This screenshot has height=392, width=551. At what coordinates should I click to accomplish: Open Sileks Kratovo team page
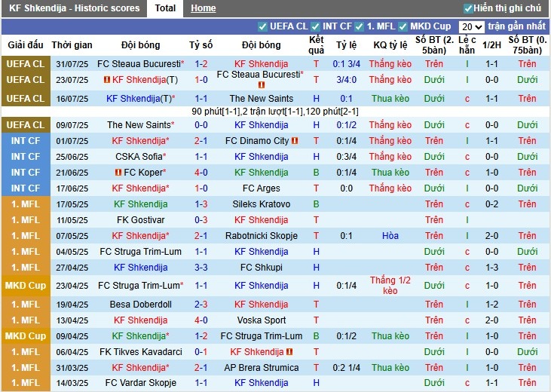[x=261, y=204]
